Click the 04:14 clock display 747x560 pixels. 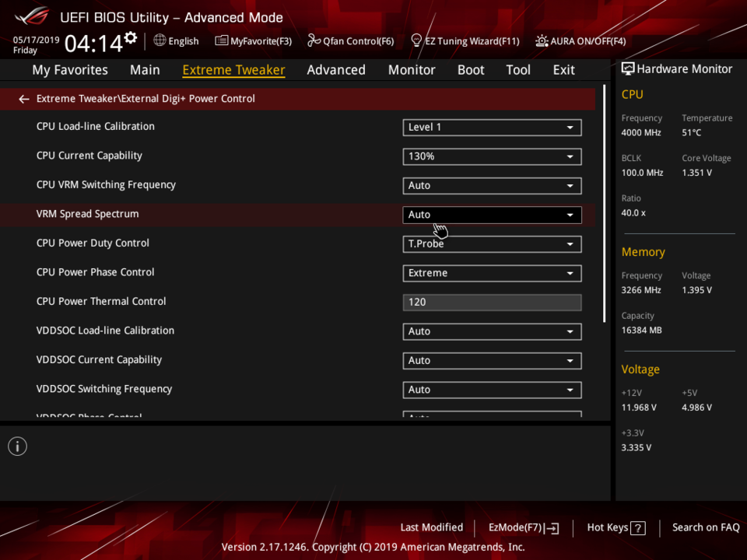[x=93, y=44]
